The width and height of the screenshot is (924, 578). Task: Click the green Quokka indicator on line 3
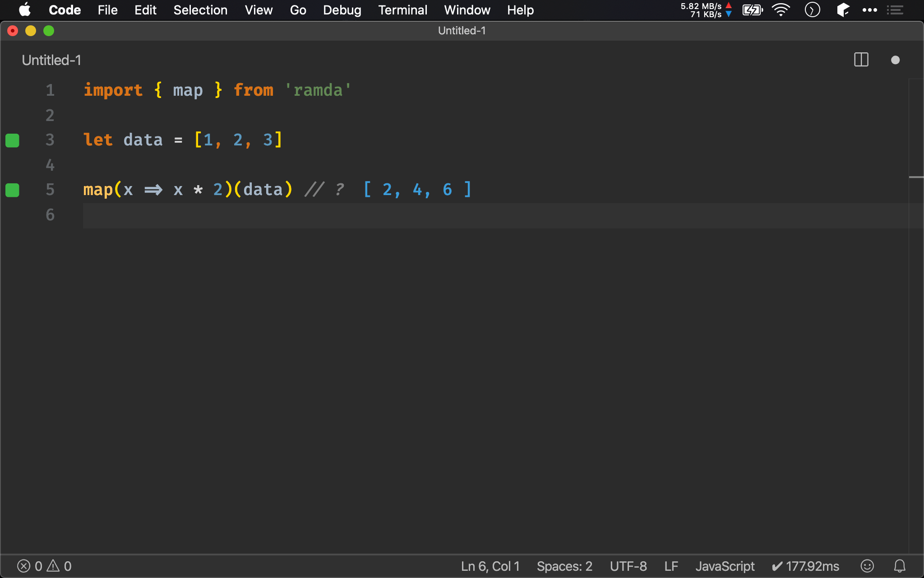pyautogui.click(x=12, y=140)
